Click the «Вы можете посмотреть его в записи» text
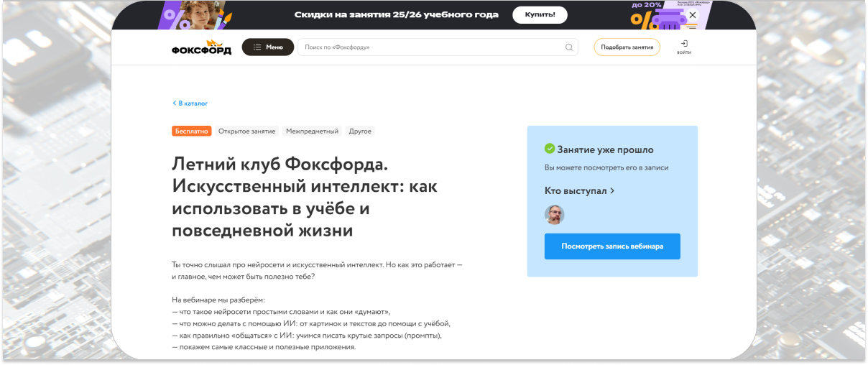 (606, 168)
